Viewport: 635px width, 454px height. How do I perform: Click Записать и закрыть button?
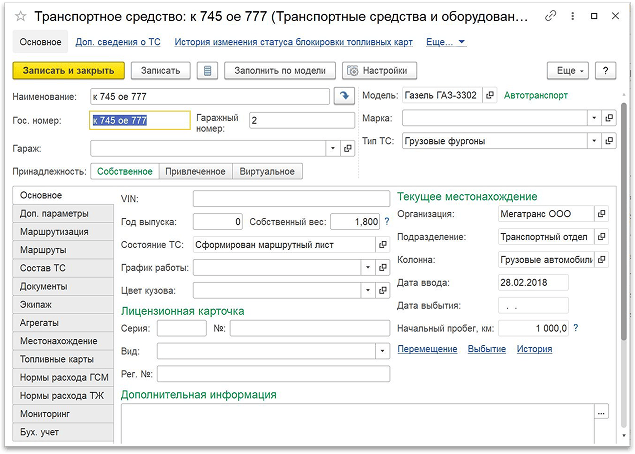68,70
